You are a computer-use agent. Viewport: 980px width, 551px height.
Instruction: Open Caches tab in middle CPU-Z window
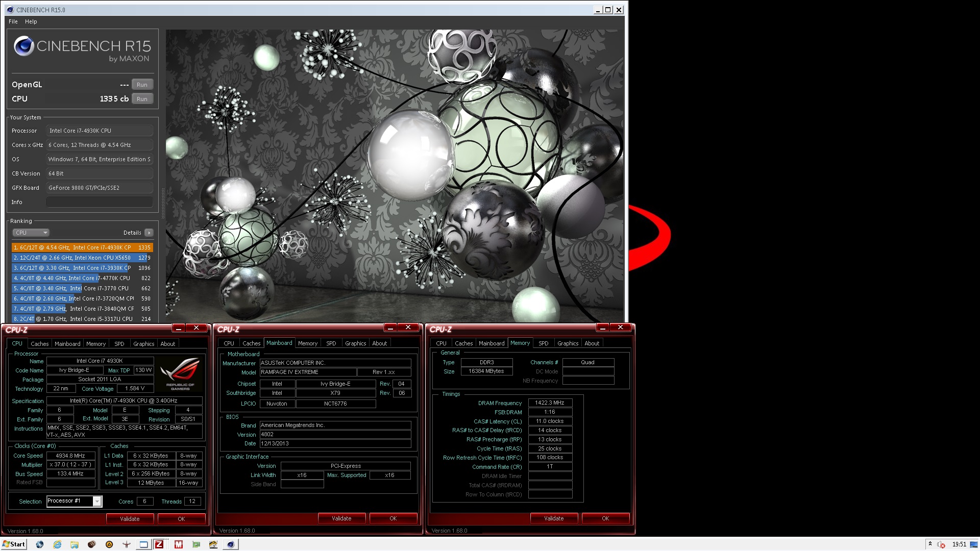coord(252,343)
